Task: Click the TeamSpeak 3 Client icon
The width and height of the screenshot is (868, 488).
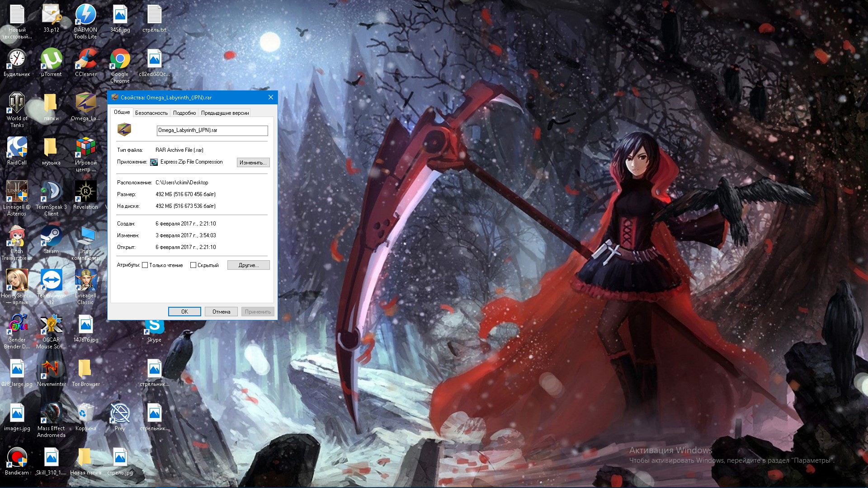Action: tap(51, 198)
